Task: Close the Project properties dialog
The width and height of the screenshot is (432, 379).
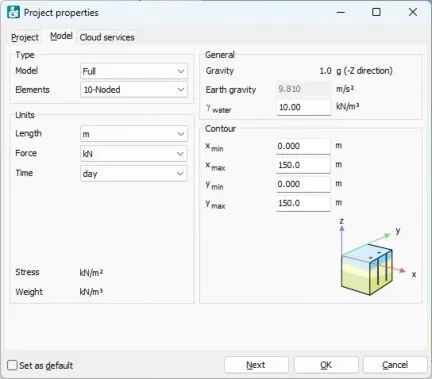Action: click(x=413, y=12)
